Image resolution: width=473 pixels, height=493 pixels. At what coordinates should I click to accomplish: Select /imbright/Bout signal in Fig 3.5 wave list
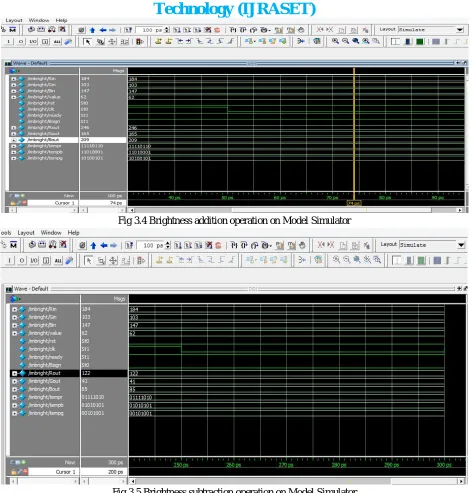[x=44, y=389]
